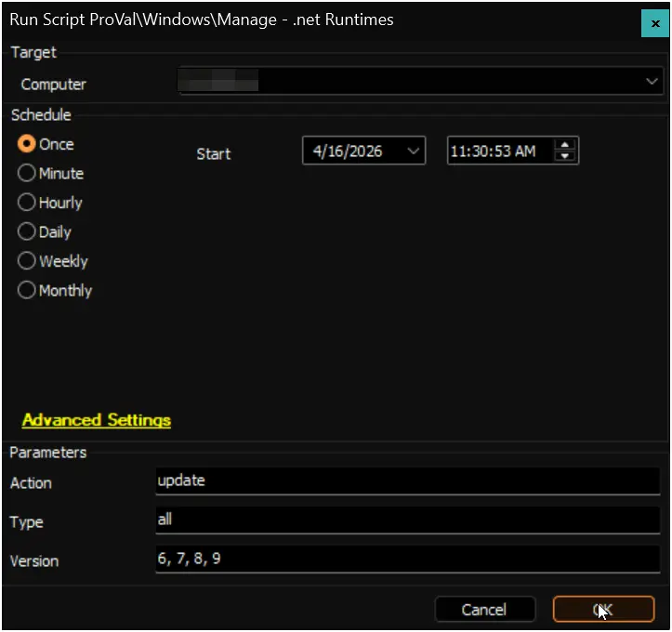Click the Version parameter field
This screenshot has height=632, width=672.
[x=408, y=559]
